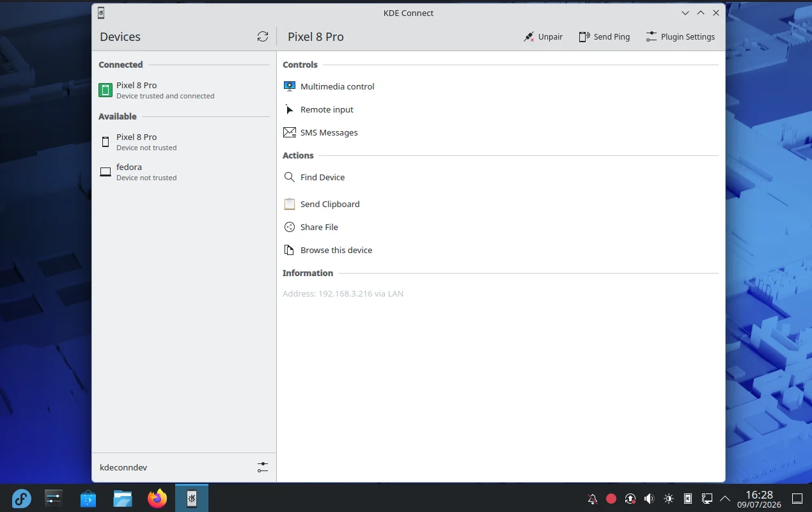Select the fedora device
This screenshot has width=812, height=512.
[184, 172]
